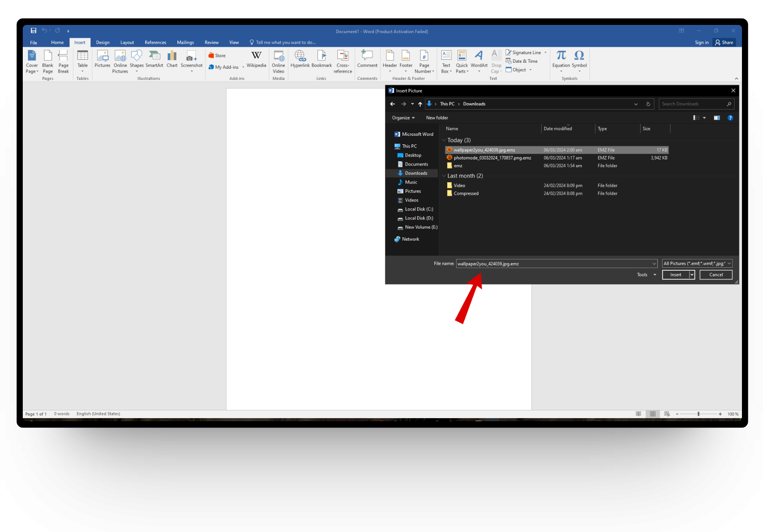Open the File tab

[x=34, y=43]
